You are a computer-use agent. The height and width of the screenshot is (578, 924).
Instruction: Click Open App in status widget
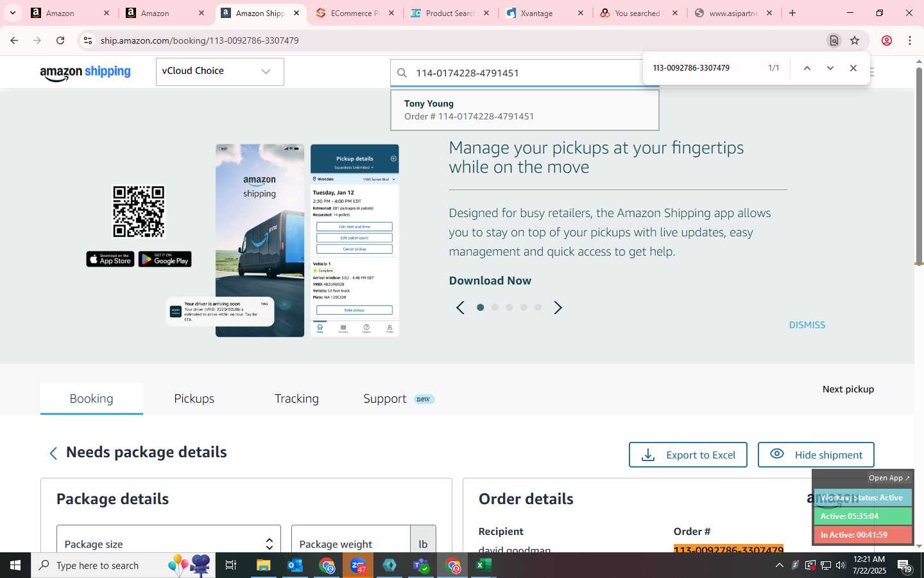click(x=889, y=478)
